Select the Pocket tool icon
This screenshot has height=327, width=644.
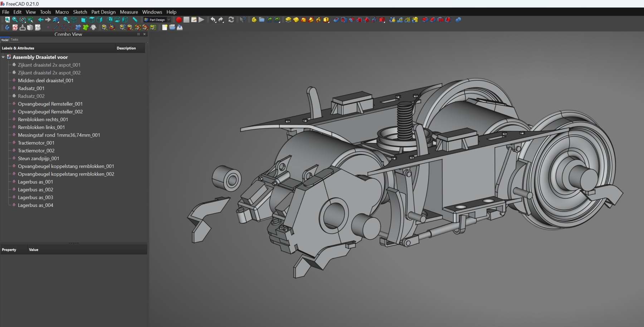(x=336, y=20)
